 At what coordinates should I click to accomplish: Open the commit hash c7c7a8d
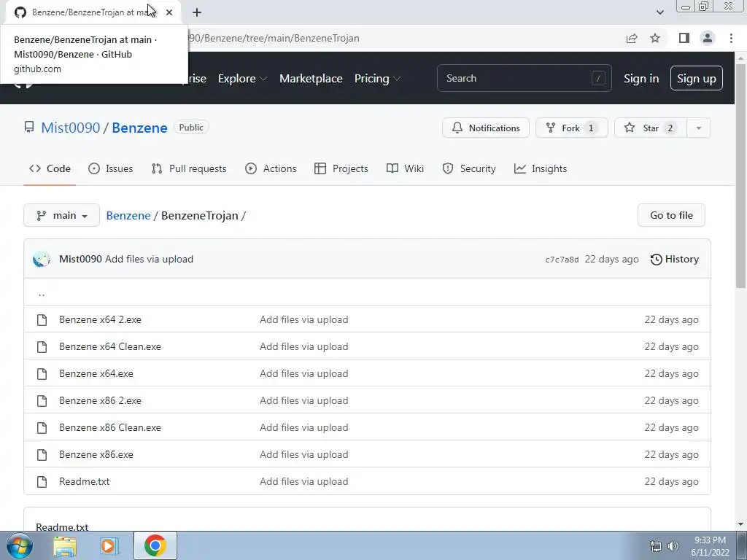(562, 260)
